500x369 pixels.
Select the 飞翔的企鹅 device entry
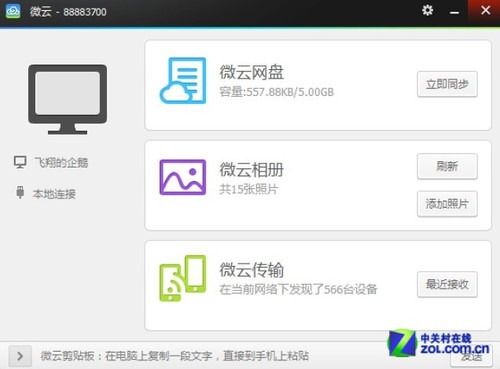pyautogui.click(x=51, y=163)
